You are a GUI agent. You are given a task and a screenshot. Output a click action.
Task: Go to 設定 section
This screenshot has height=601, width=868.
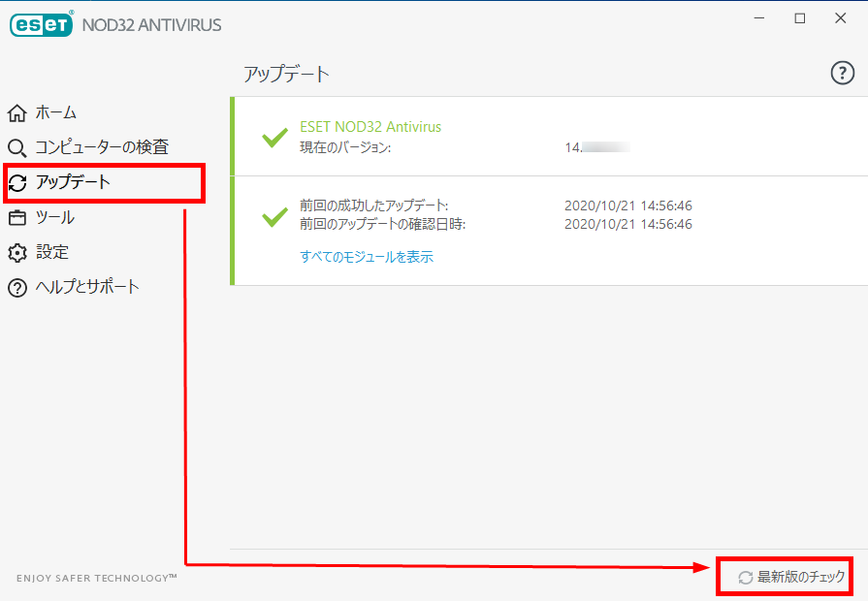pyautogui.click(x=52, y=252)
